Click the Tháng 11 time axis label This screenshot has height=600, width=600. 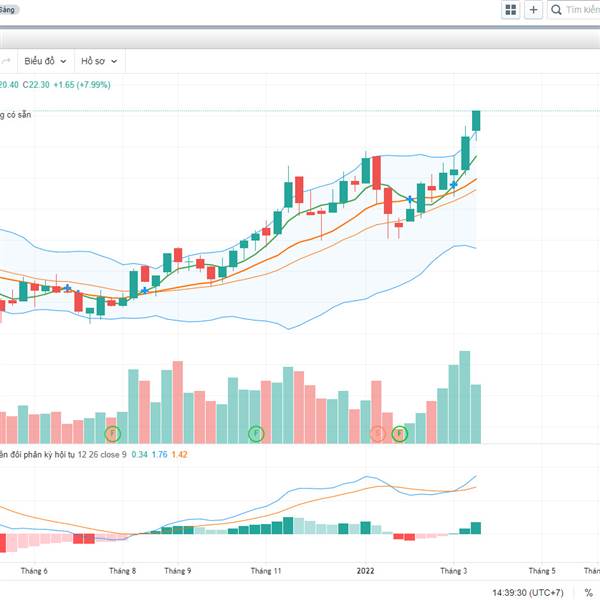click(x=266, y=571)
